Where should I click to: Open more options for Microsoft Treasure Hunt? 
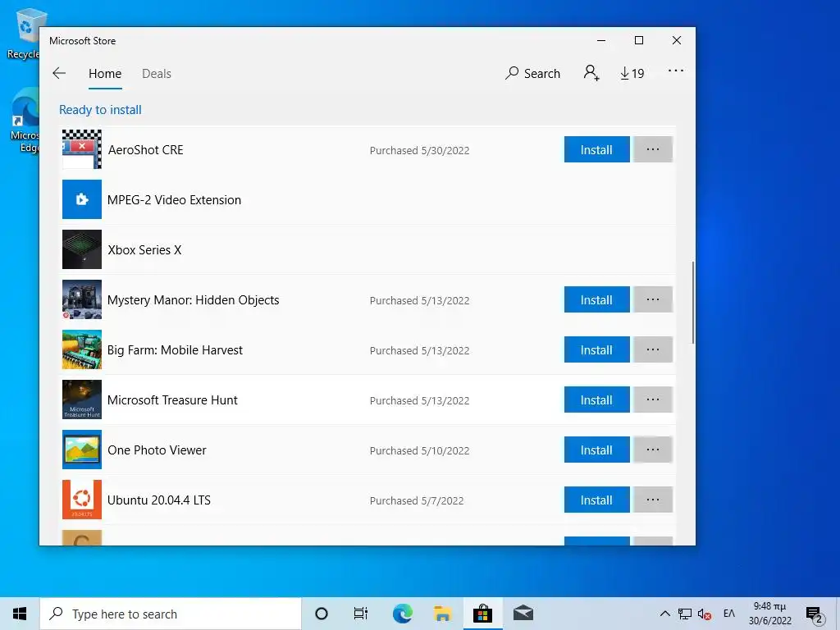point(652,399)
